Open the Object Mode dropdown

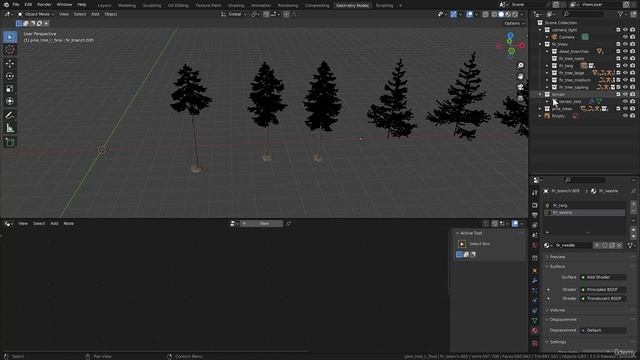pos(36,14)
